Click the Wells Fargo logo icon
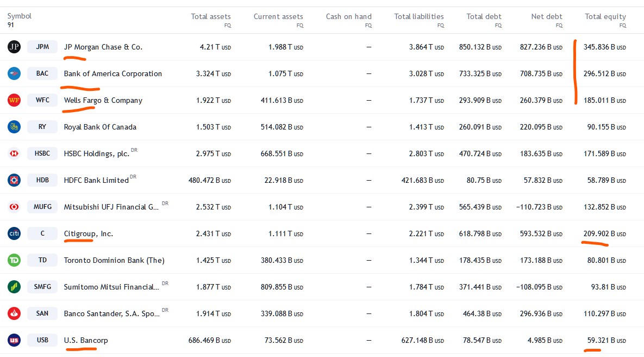This screenshot has height=357, width=644. [x=14, y=100]
